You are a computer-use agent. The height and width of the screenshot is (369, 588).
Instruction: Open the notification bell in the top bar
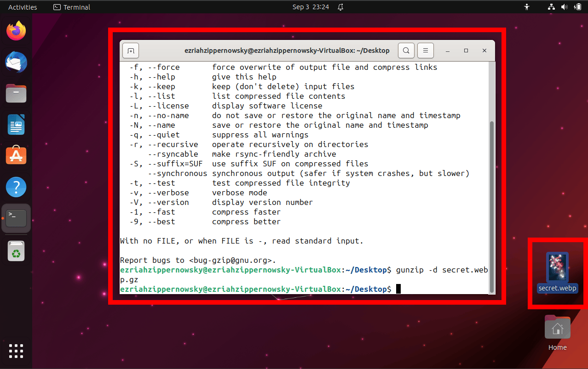(x=341, y=7)
